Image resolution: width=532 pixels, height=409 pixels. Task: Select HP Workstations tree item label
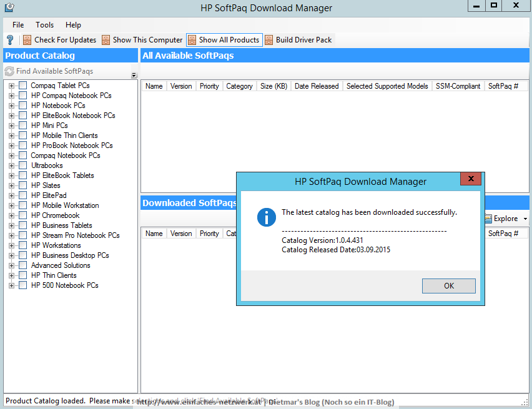pyautogui.click(x=56, y=245)
